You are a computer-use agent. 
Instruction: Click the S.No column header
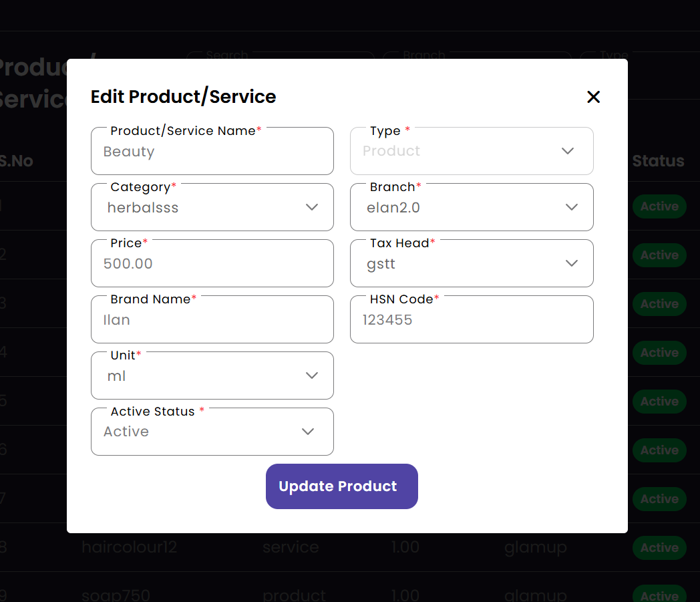coord(16,161)
